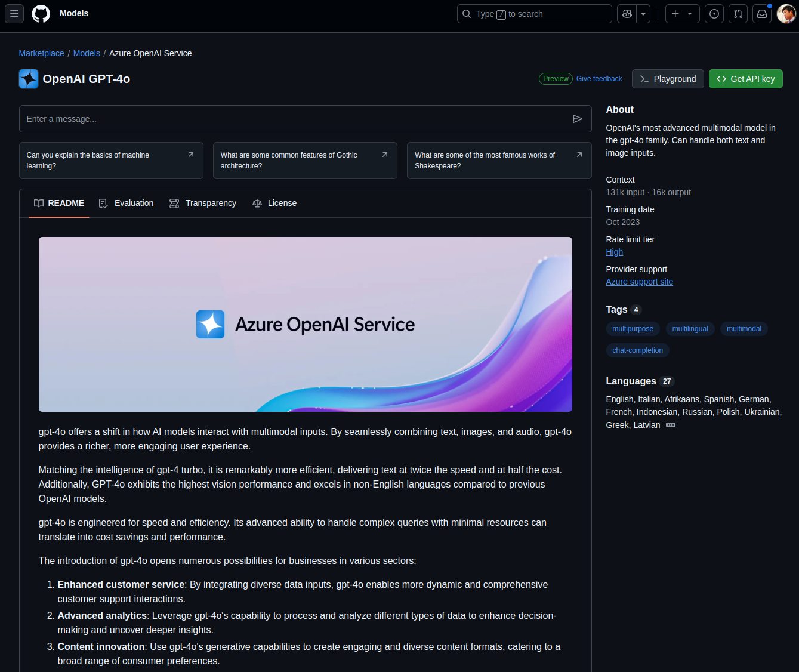The width and height of the screenshot is (799, 672).
Task: Click the OpenAI GPT-4o model logo
Action: 29,79
